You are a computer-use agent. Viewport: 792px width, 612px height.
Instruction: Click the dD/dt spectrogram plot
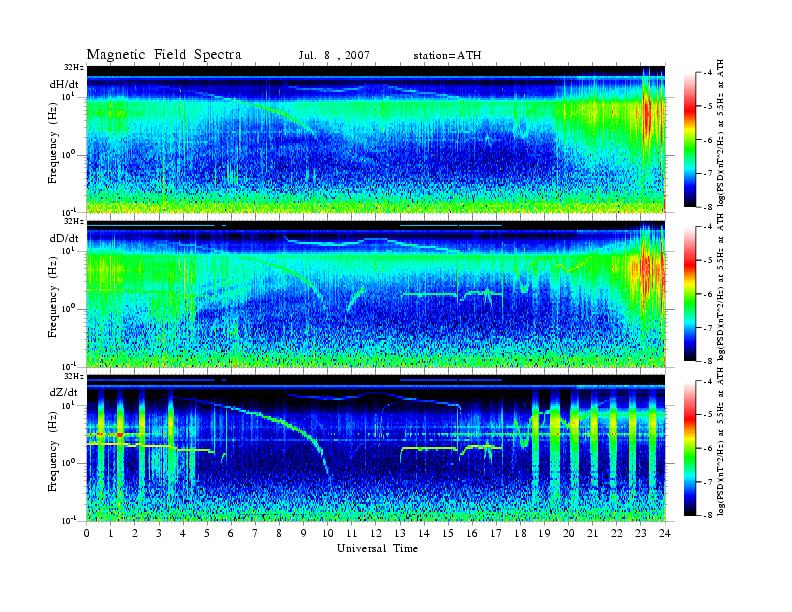pos(376,293)
